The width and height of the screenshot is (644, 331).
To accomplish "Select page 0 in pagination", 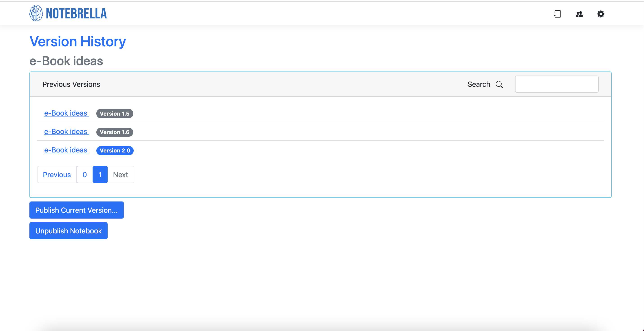I will (x=84, y=175).
